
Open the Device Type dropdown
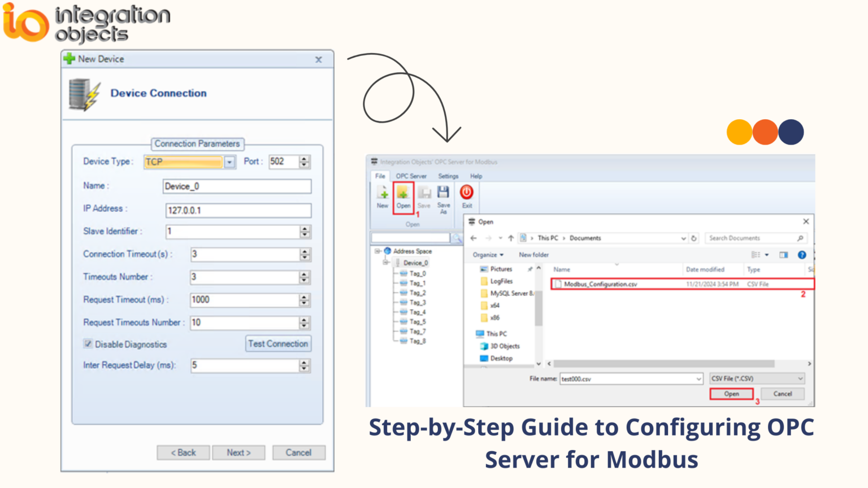tap(228, 162)
